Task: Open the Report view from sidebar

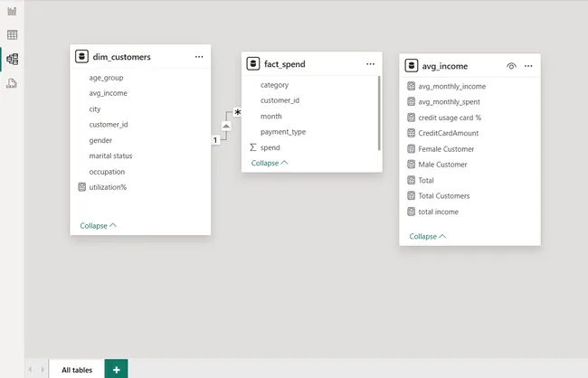Action: click(12, 11)
